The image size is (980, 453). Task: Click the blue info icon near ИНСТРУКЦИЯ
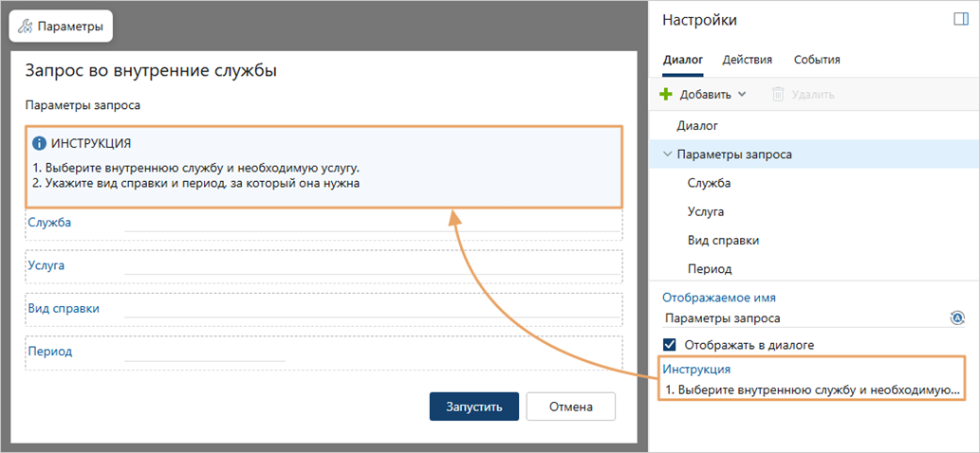pyautogui.click(x=39, y=143)
